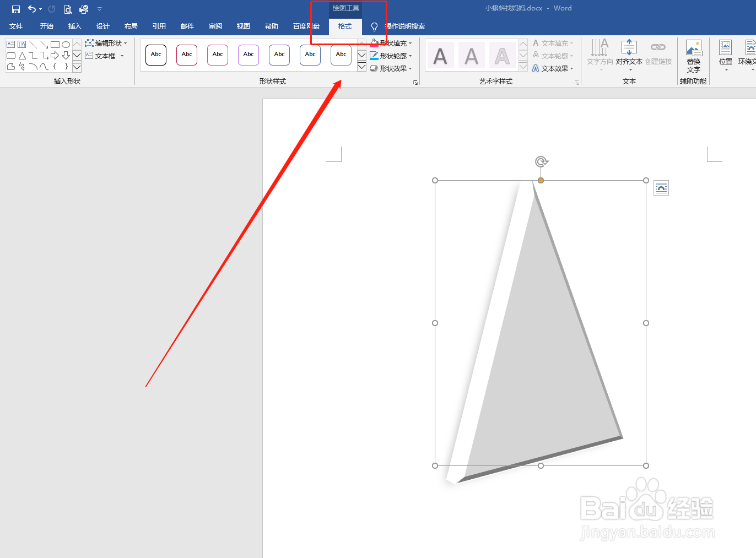Open the layout options button beside the shape
The width and height of the screenshot is (756, 558).
(661, 188)
